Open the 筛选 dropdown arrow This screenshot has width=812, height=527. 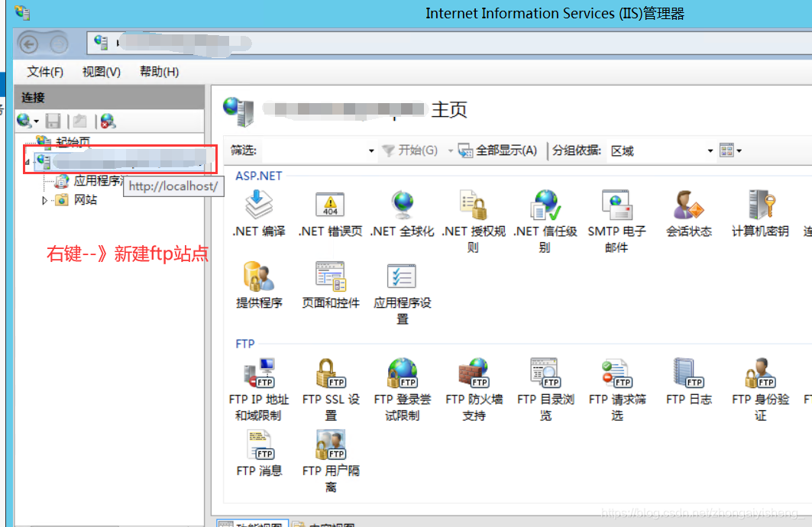pyautogui.click(x=371, y=150)
